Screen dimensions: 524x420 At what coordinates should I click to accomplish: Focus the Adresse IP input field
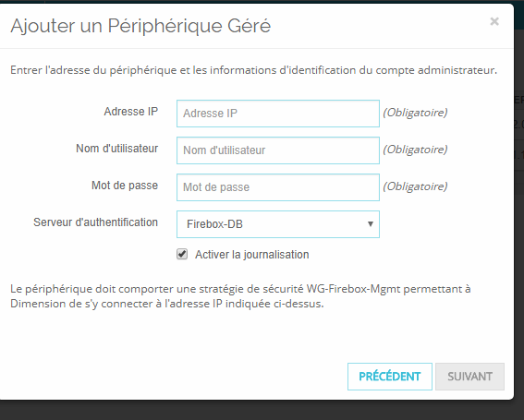(277, 114)
